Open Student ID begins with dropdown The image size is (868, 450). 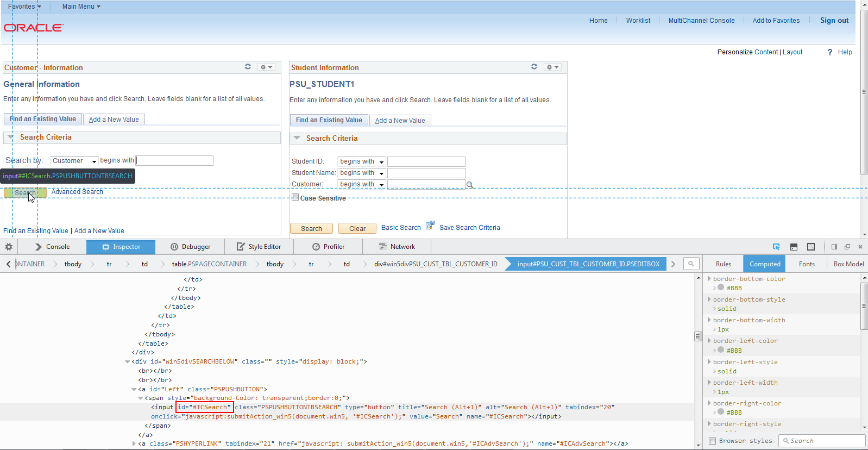[361, 161]
